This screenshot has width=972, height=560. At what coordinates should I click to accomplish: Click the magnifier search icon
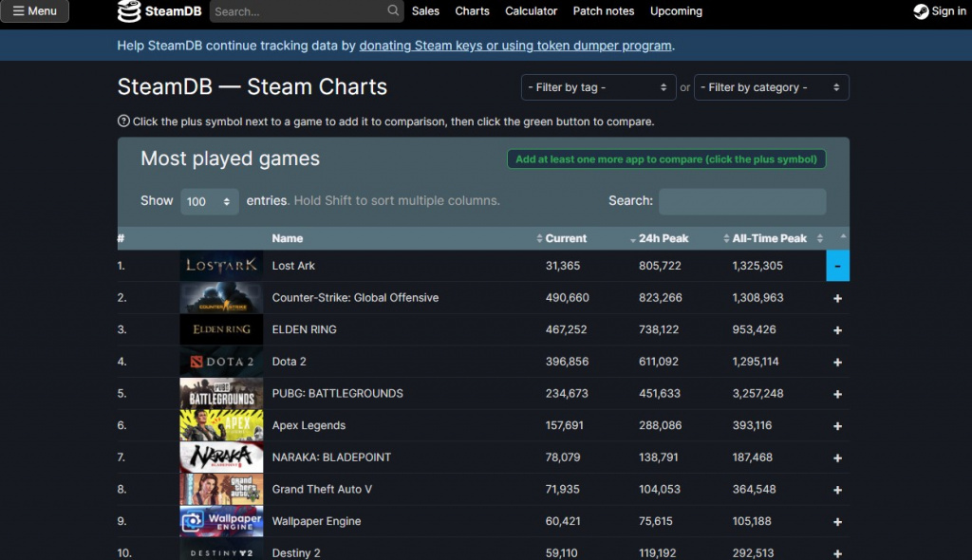(393, 10)
